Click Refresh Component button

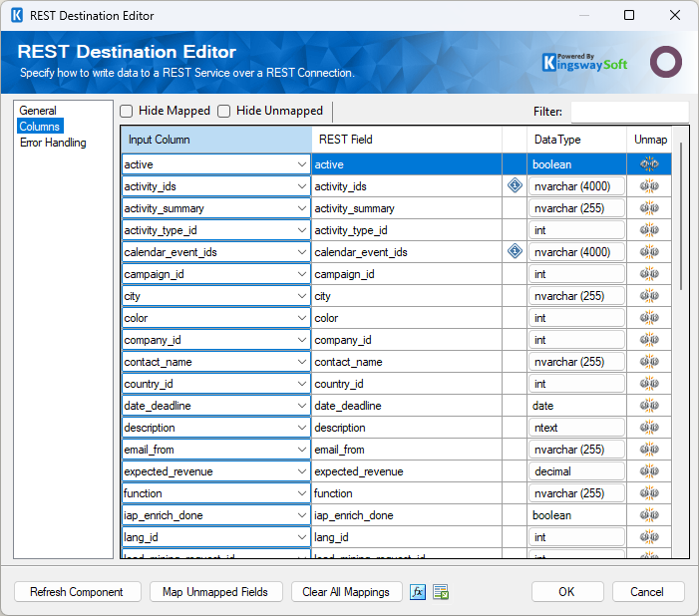coord(78,592)
